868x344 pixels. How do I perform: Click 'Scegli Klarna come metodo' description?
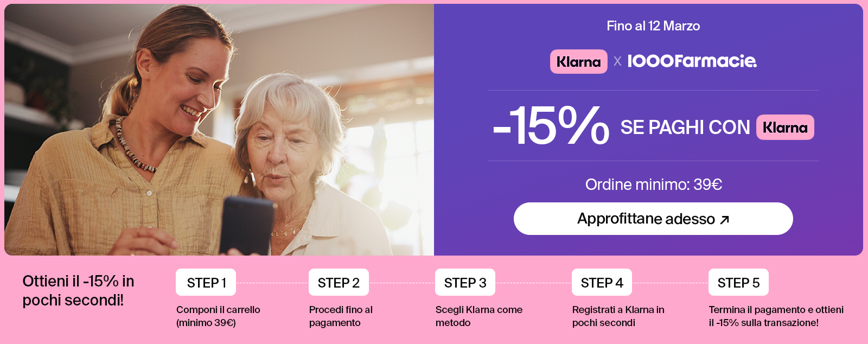pyautogui.click(x=478, y=316)
